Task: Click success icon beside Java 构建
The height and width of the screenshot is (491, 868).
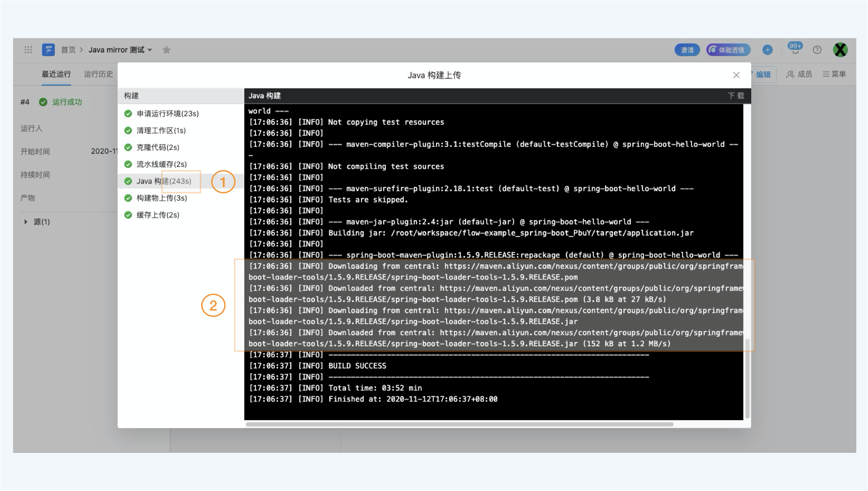Action: pyautogui.click(x=128, y=181)
